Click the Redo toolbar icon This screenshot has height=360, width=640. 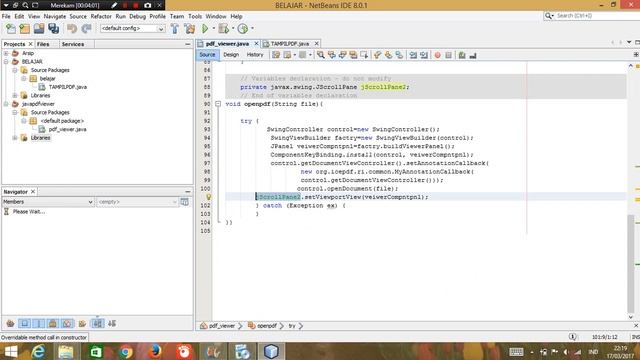[x=86, y=29]
